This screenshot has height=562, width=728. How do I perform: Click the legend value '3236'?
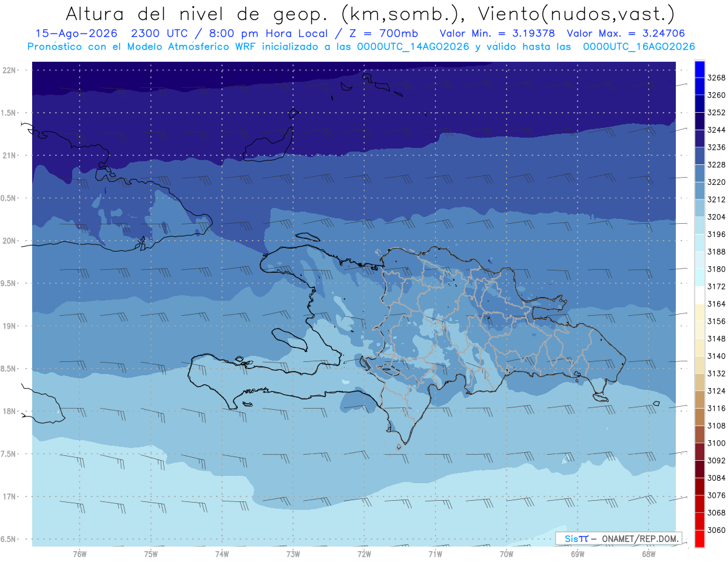(716, 147)
